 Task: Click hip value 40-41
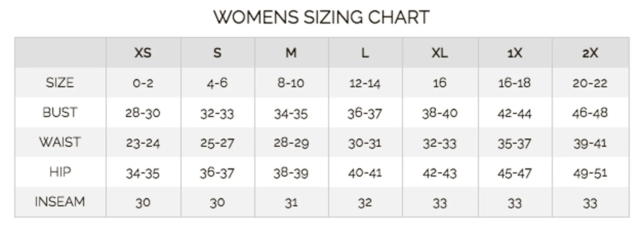click(x=365, y=173)
